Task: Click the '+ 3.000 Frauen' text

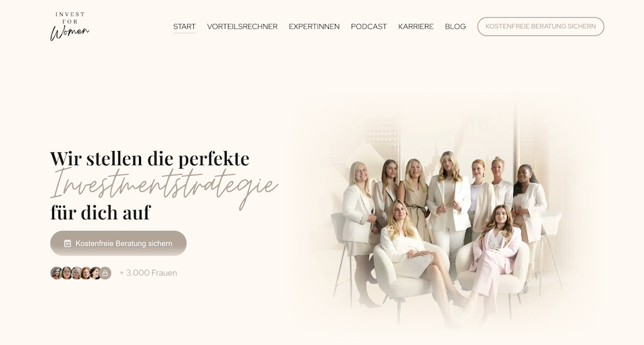Action: click(148, 273)
